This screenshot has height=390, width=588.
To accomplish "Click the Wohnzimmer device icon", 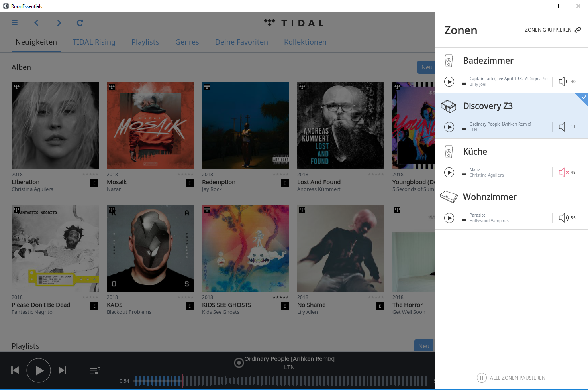I will [x=449, y=197].
